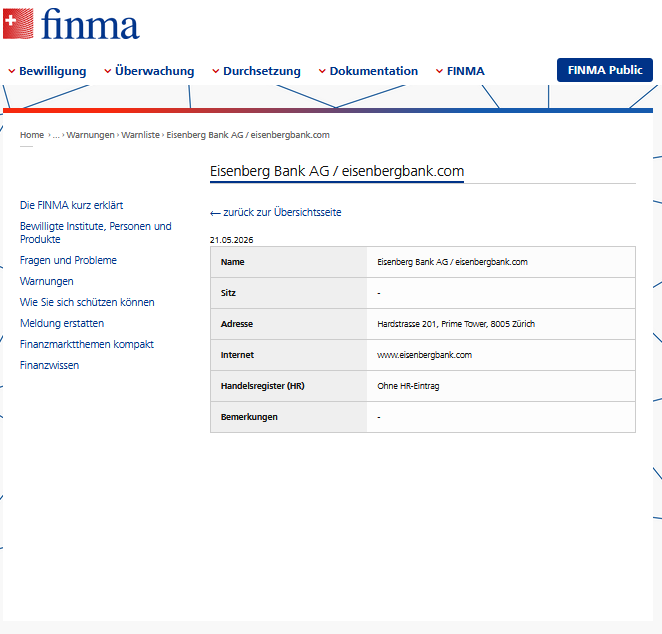
Task: Expand the Überwachung menu
Action: click(x=149, y=71)
